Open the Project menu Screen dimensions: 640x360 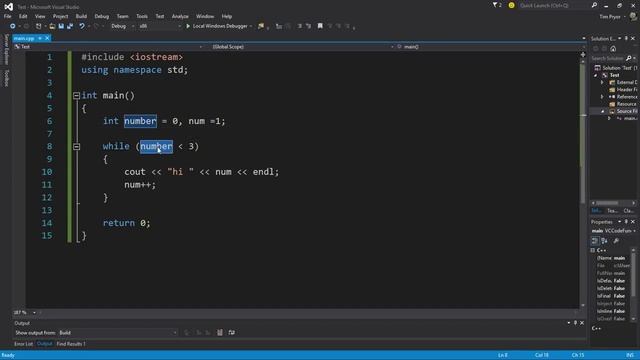(x=60, y=16)
